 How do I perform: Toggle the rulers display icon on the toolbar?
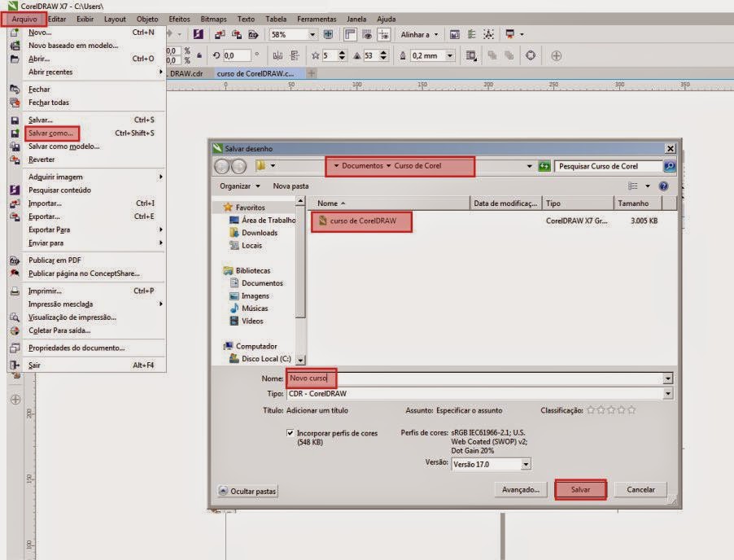[x=350, y=34]
